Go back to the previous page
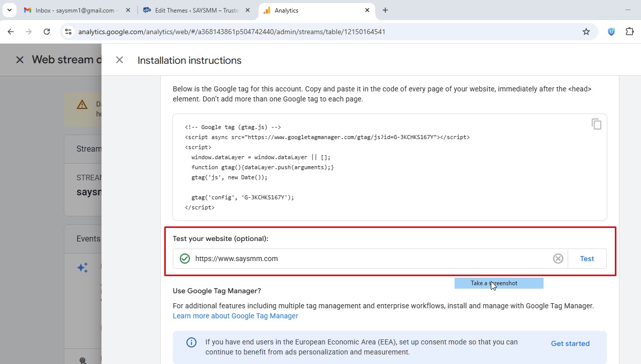The height and width of the screenshot is (364, 641). tap(11, 32)
